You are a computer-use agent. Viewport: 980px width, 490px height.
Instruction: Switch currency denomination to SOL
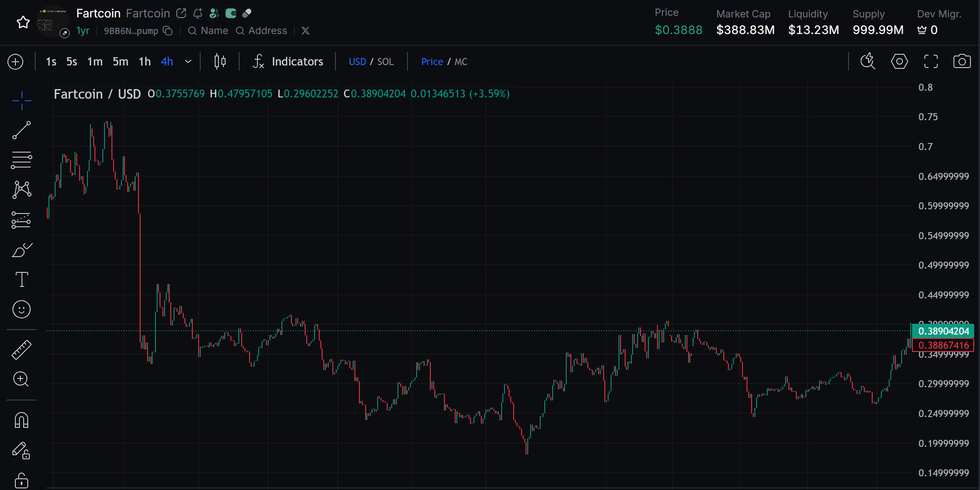click(x=385, y=62)
